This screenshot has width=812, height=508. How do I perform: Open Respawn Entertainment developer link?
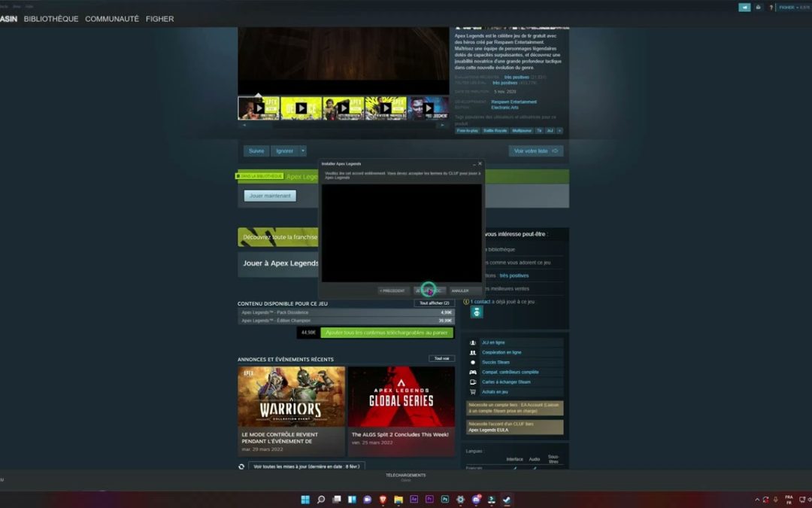click(514, 102)
